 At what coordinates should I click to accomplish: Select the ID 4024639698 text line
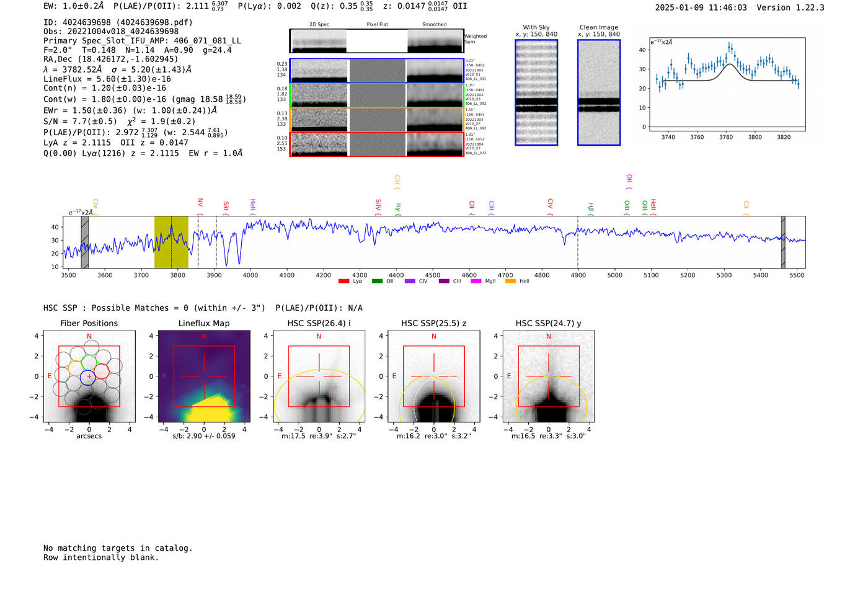[x=118, y=22]
